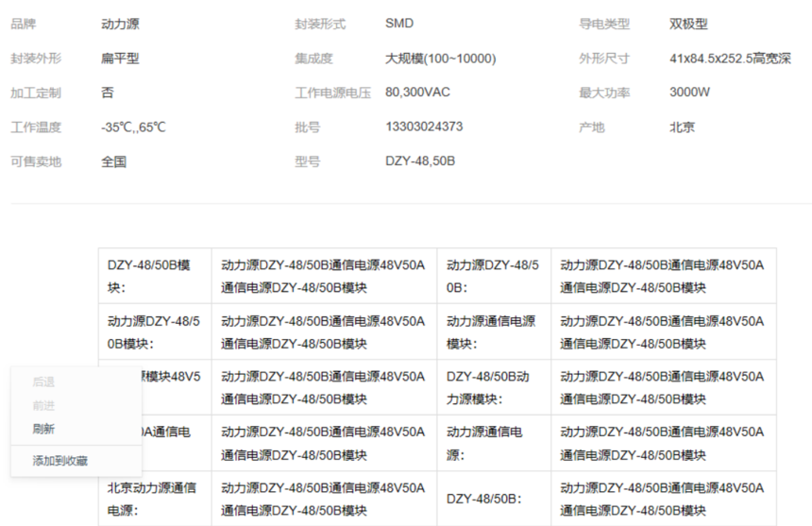Select the 80,300VAC voltage value
The width and height of the screenshot is (812, 526).
coord(417,93)
